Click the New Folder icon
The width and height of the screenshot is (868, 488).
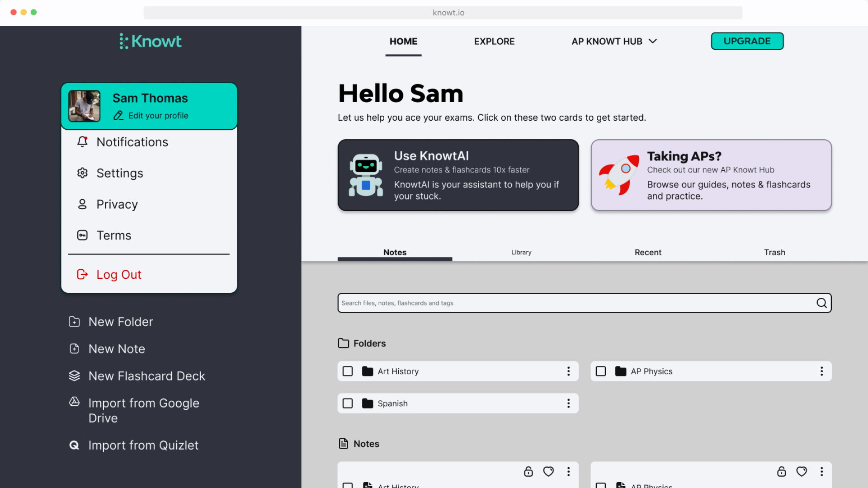point(74,322)
